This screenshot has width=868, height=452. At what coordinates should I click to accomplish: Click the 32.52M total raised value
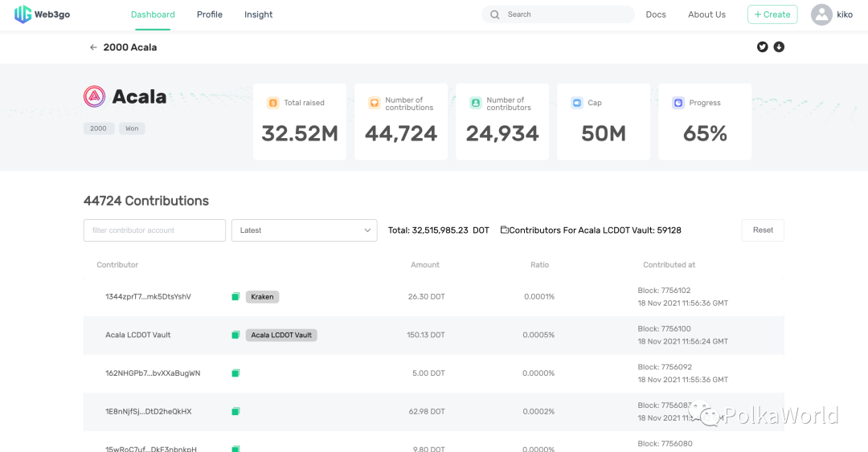click(x=300, y=133)
